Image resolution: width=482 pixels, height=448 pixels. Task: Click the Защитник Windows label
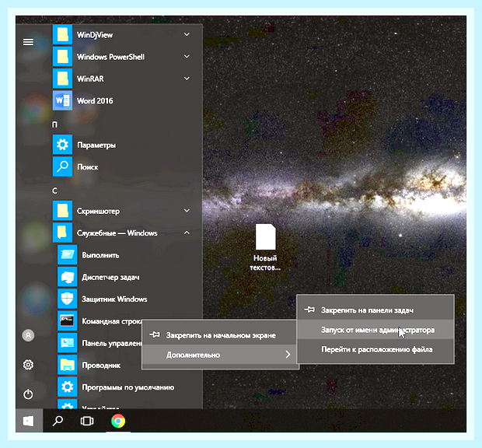tap(114, 299)
